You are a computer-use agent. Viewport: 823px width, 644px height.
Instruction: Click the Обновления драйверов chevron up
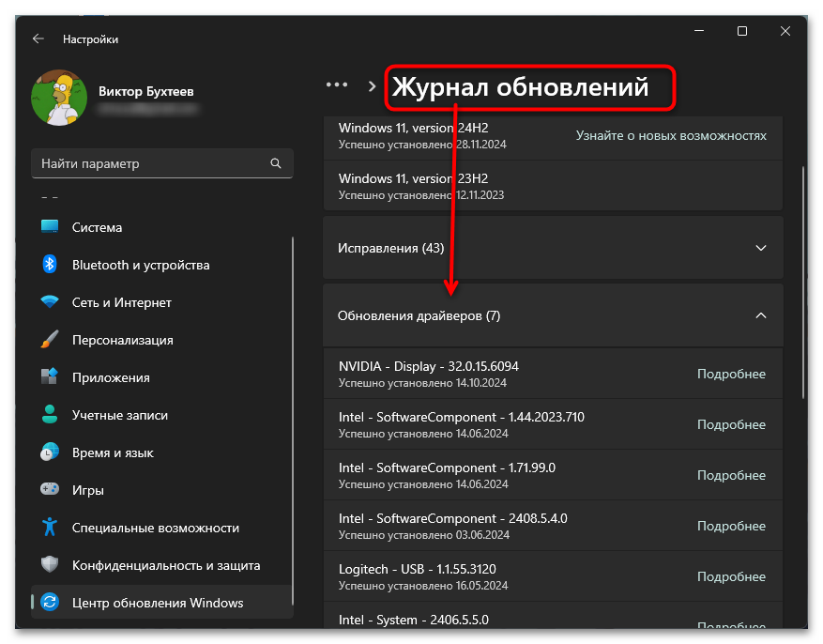click(760, 315)
